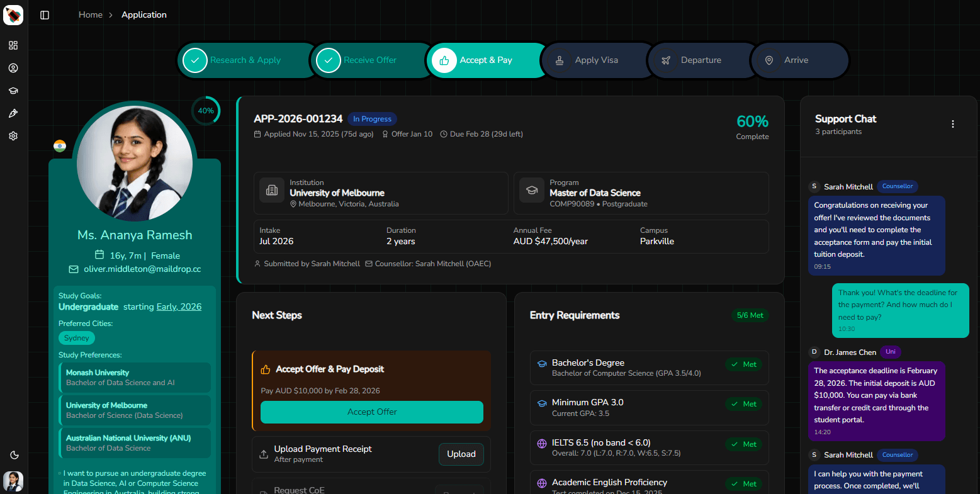Select the Application breadcrumb item
The height and width of the screenshot is (494, 980).
pyautogui.click(x=144, y=14)
